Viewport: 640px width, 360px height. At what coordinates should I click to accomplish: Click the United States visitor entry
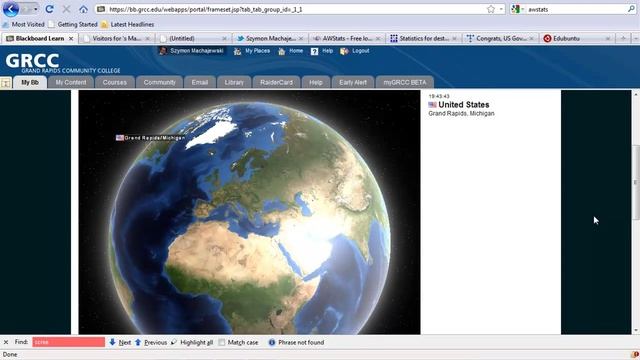click(464, 105)
